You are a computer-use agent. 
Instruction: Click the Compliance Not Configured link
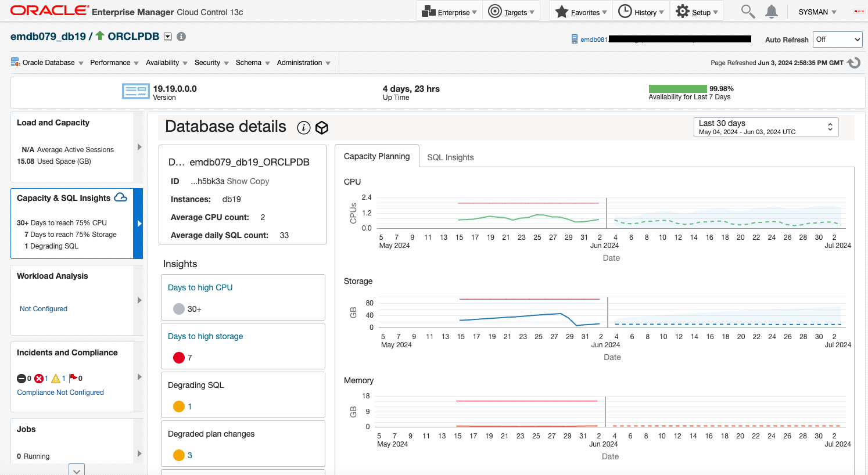coord(60,393)
